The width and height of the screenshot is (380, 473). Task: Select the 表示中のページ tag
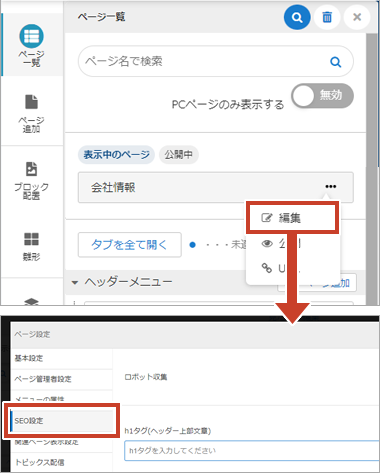pos(116,155)
